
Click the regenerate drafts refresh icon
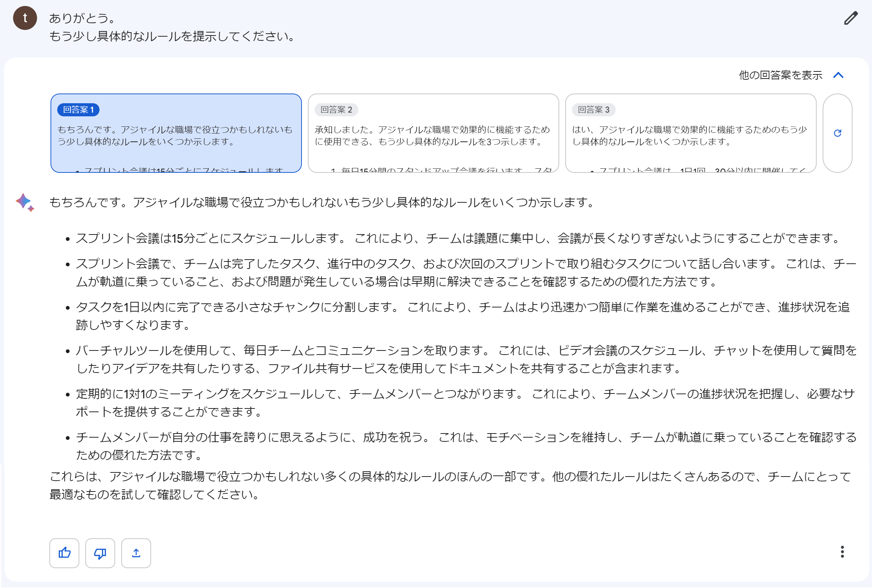click(x=837, y=133)
